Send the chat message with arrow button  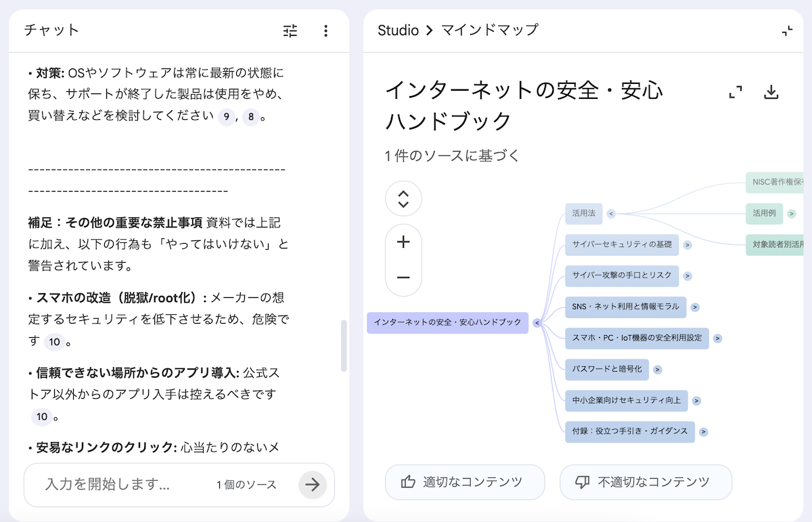312,484
